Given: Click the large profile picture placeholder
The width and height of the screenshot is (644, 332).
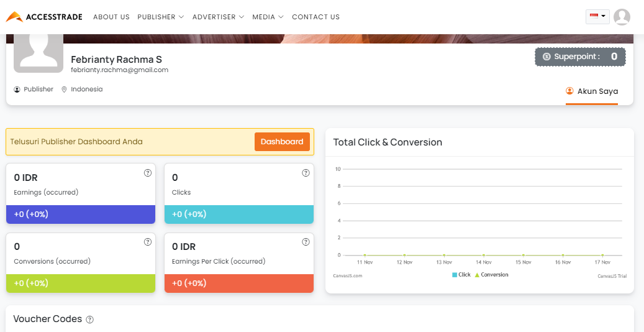Looking at the screenshot, I should [x=39, y=53].
